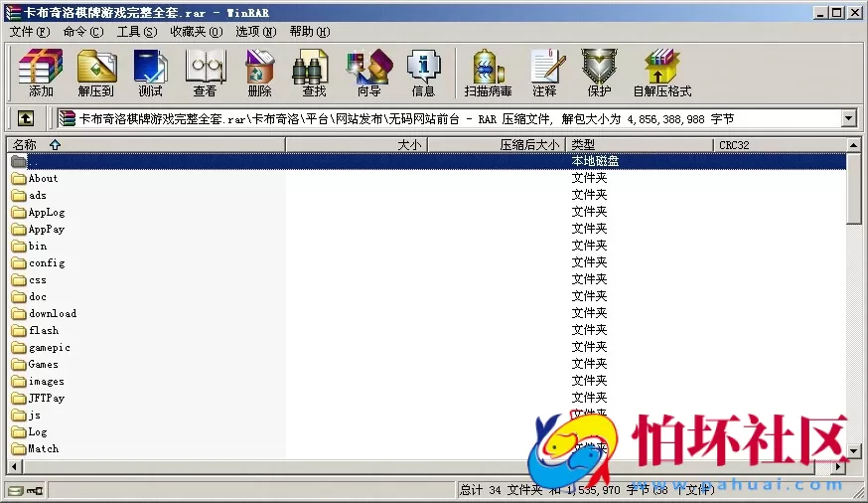
Task: Launch the Wizard (向导) tool
Action: (368, 73)
